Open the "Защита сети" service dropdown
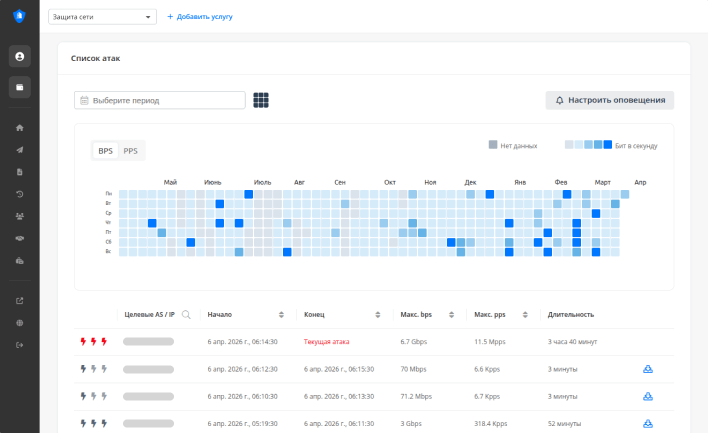The image size is (708, 433). point(102,17)
